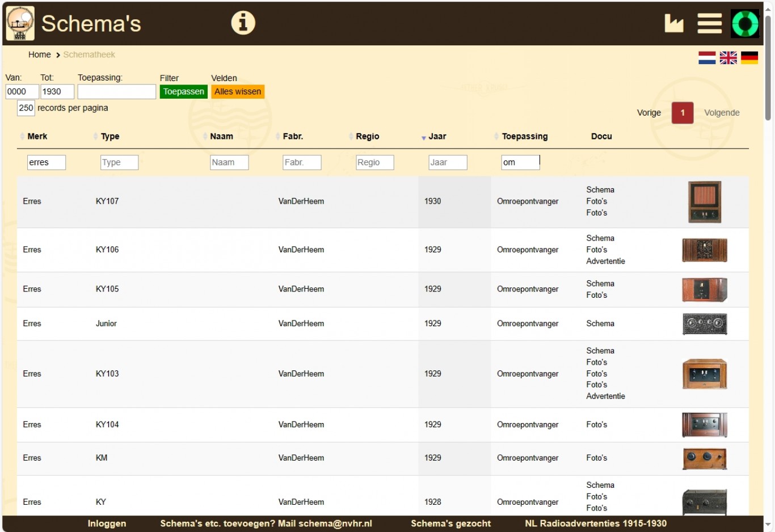Click records per pagina input
Viewport: 775px width, 532px height.
pyautogui.click(x=26, y=108)
